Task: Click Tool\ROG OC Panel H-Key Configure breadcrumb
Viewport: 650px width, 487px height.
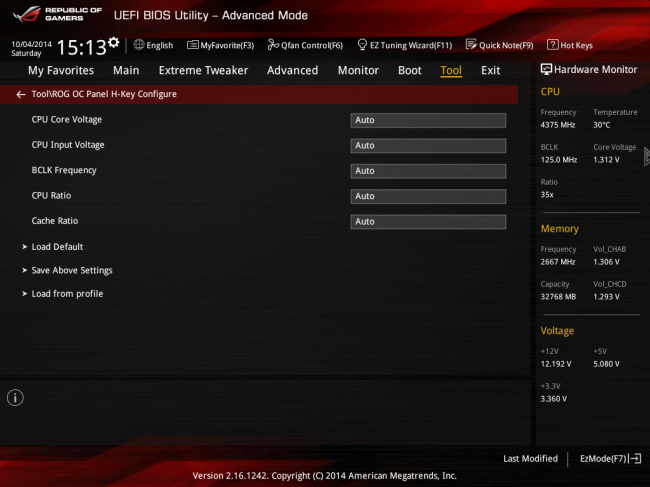Action: [x=104, y=94]
